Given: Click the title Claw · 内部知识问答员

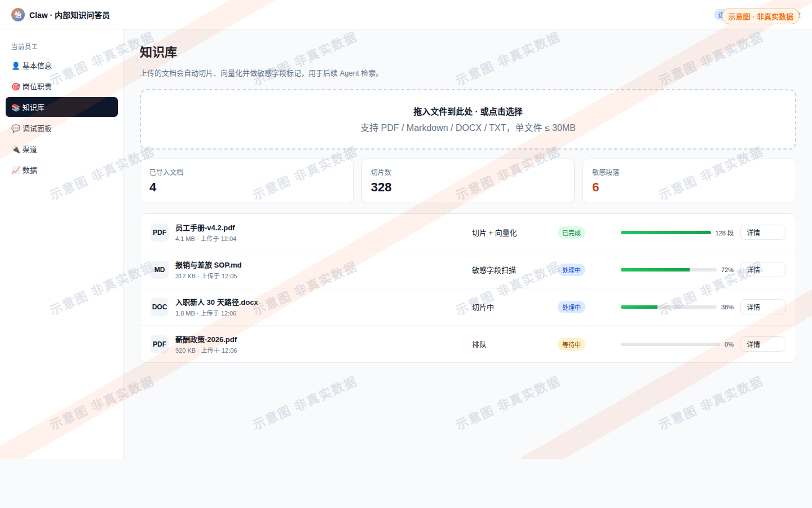Looking at the screenshot, I should pyautogui.click(x=69, y=15).
